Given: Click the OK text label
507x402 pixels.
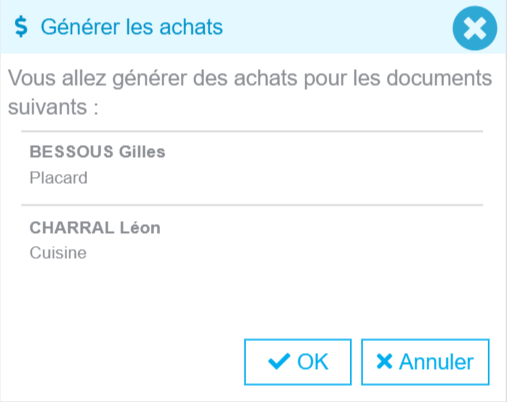Looking at the screenshot, I should coord(313,362).
